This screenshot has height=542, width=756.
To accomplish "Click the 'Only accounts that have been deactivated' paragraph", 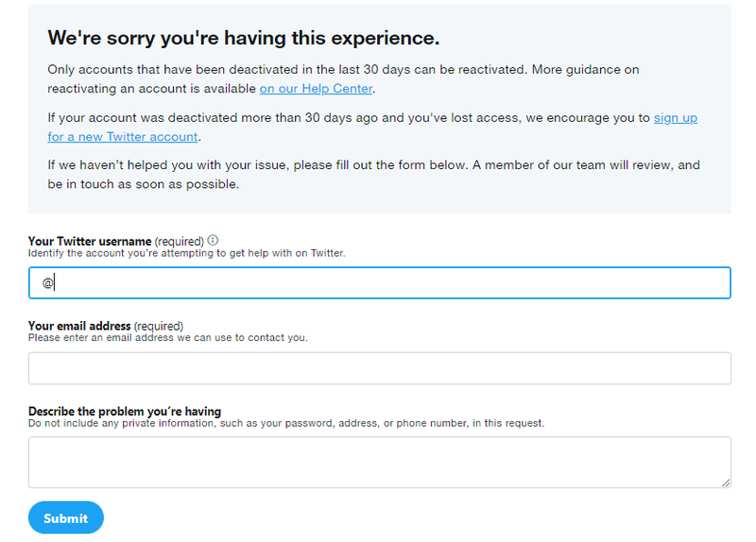I will pyautogui.click(x=343, y=79).
